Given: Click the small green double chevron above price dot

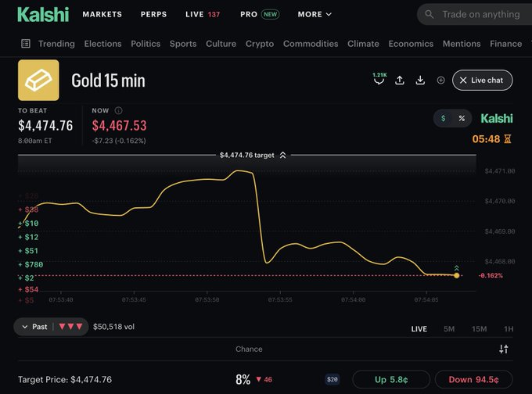Looking at the screenshot, I should click(457, 268).
